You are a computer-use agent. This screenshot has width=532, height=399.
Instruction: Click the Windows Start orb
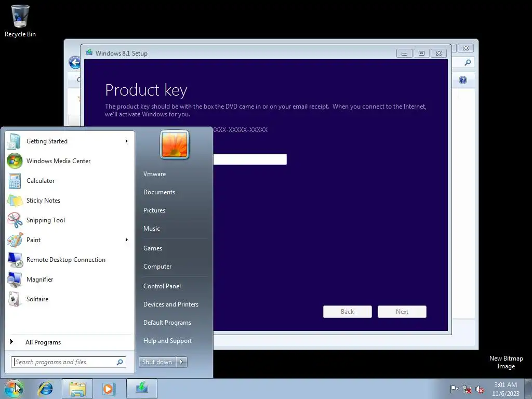[14, 389]
